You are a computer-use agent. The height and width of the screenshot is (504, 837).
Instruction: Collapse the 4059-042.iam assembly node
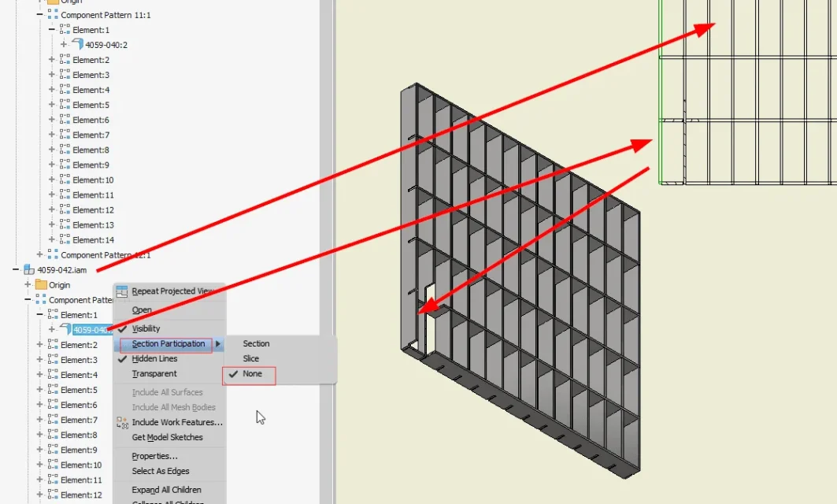point(16,269)
